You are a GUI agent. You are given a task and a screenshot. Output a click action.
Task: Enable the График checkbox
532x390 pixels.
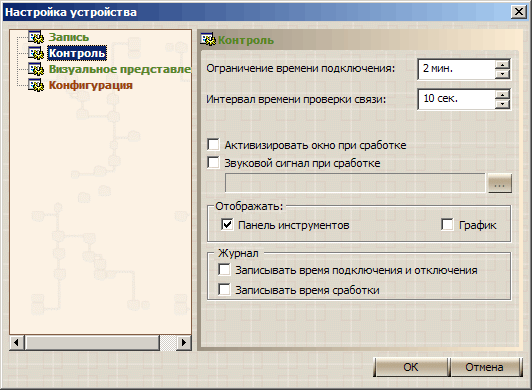[447, 224]
